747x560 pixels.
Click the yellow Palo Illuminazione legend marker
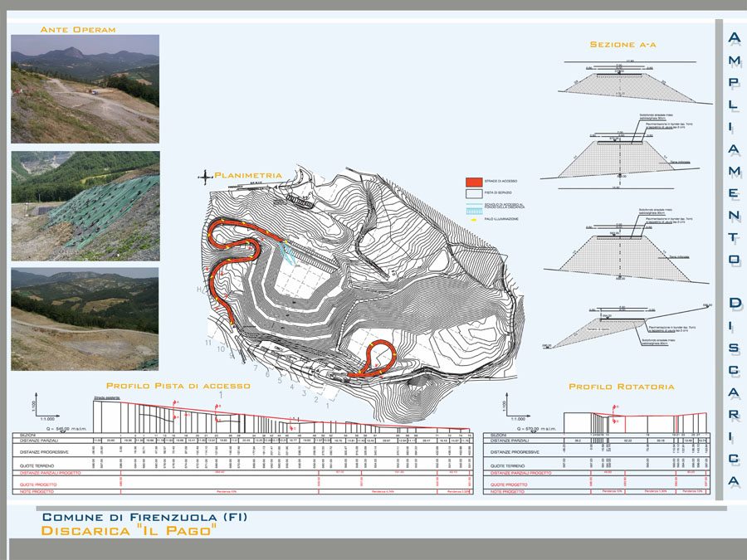coord(473,220)
